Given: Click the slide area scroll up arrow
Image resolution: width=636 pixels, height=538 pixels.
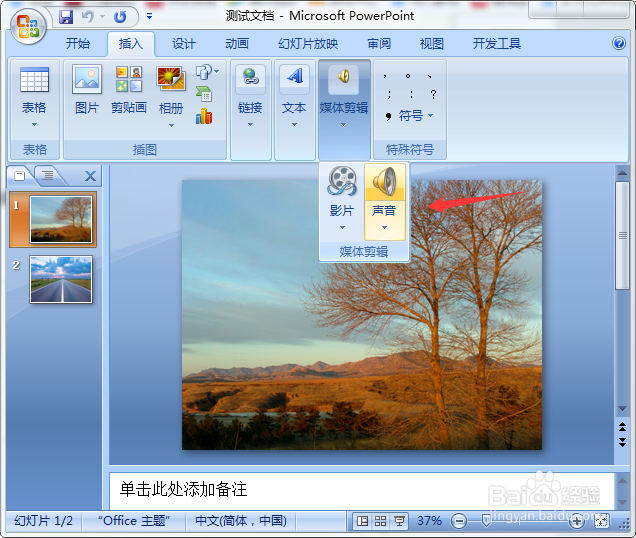Looking at the screenshot, I should tap(622, 173).
